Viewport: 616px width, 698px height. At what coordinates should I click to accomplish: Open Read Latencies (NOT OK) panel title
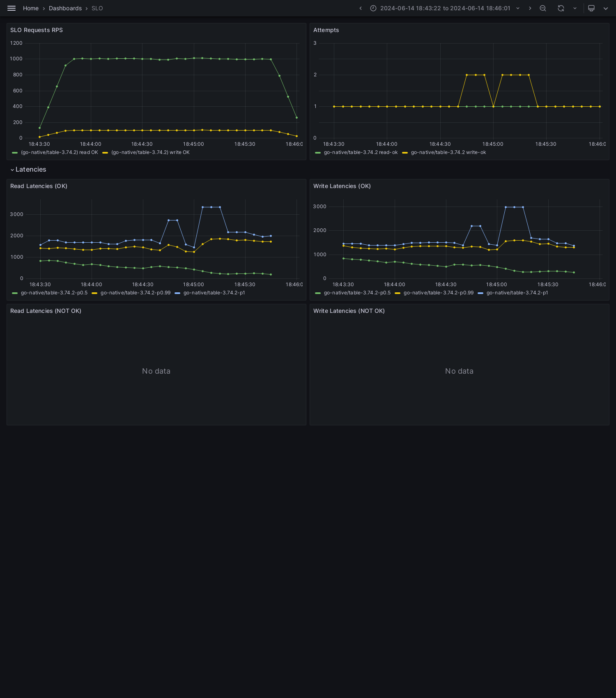pyautogui.click(x=46, y=311)
